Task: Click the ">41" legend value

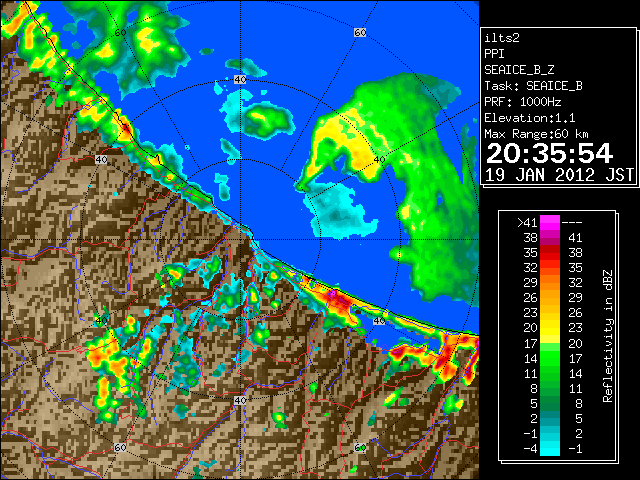Action: (x=527, y=223)
